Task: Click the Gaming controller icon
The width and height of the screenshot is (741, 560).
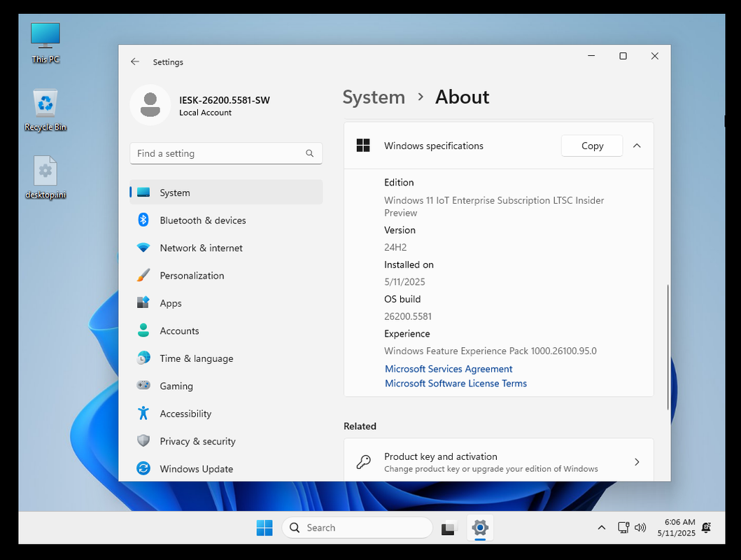Action: tap(143, 385)
